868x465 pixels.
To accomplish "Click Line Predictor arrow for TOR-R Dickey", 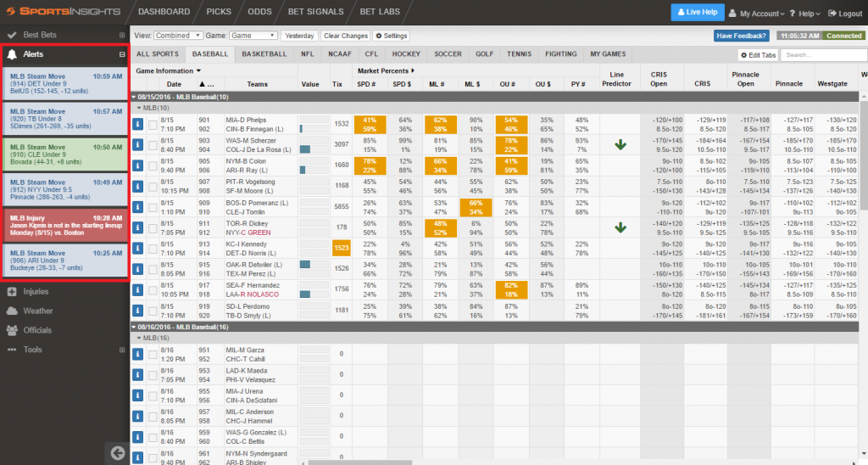I will point(620,227).
